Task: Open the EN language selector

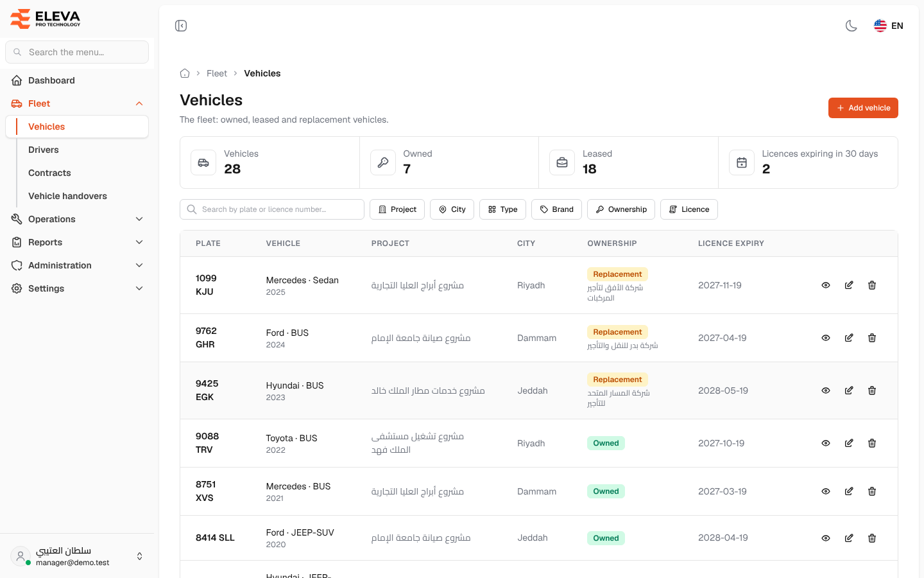Action: point(889,26)
